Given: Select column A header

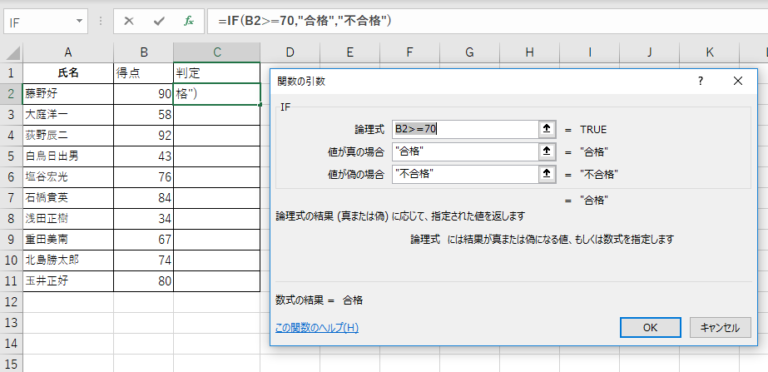Looking at the screenshot, I should click(68, 52).
